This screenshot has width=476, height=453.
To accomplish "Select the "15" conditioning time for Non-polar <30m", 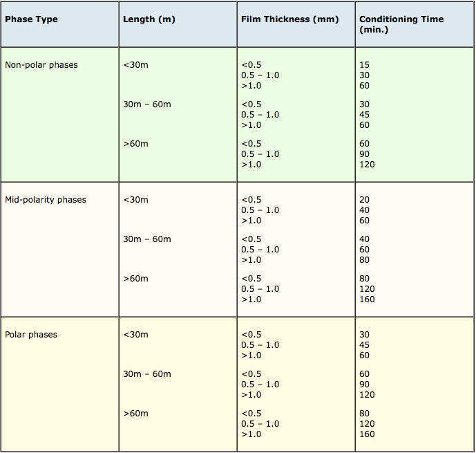I will coord(364,65).
